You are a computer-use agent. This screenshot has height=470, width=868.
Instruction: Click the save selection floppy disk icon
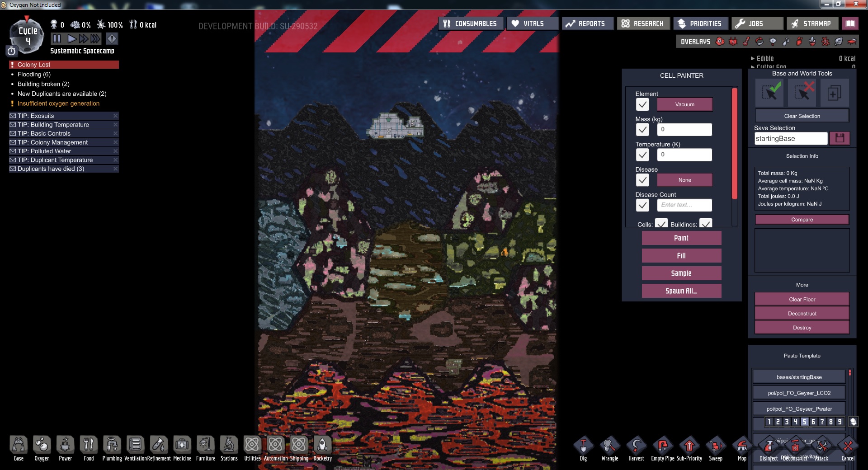click(x=840, y=138)
